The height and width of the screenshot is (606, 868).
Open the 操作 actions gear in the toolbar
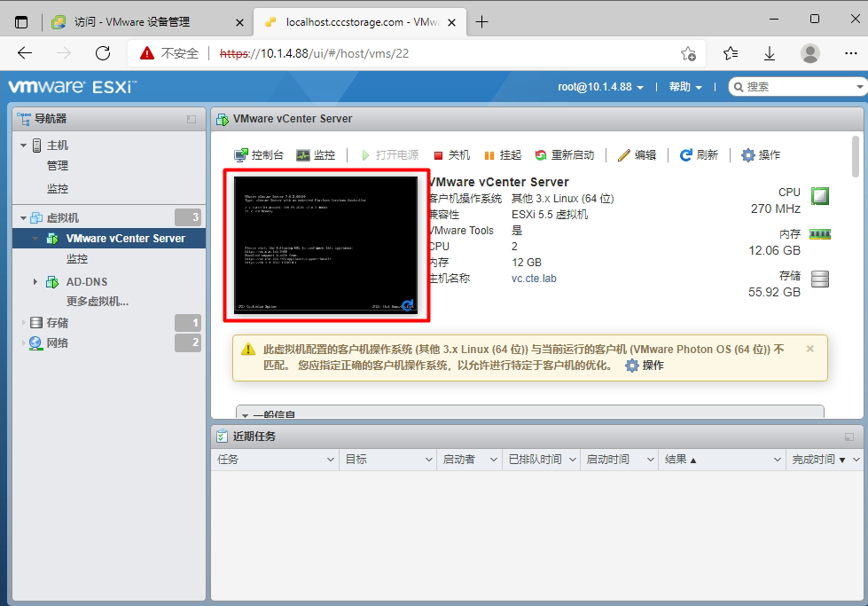click(x=761, y=155)
